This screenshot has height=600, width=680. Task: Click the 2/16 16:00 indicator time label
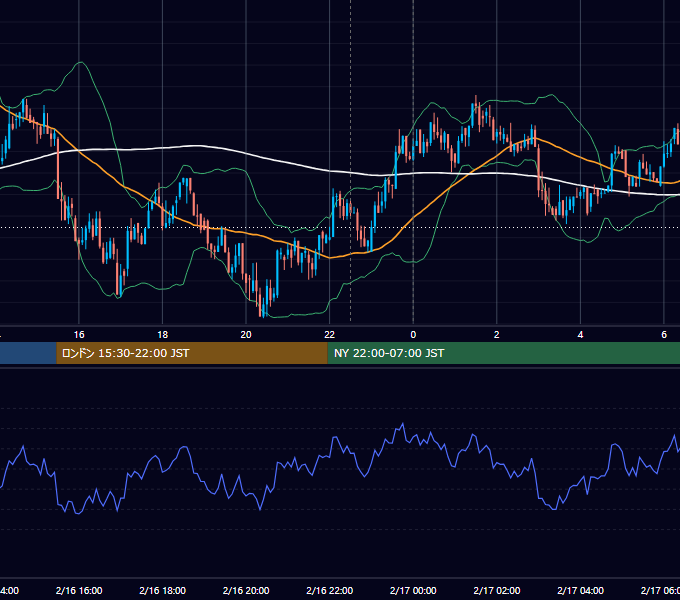(79, 590)
